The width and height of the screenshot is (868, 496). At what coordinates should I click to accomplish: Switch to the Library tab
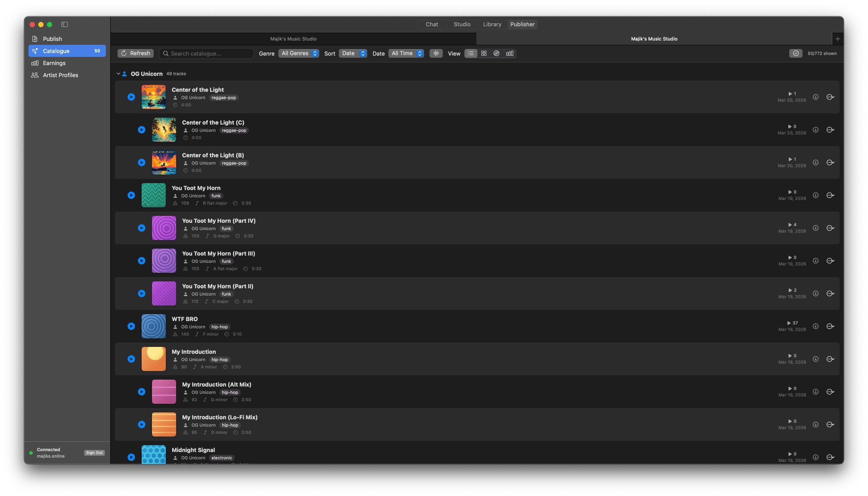(492, 25)
